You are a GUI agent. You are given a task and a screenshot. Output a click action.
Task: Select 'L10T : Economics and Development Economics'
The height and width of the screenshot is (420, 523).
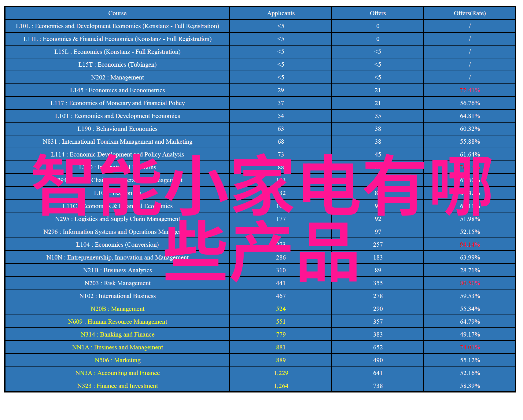pos(117,116)
